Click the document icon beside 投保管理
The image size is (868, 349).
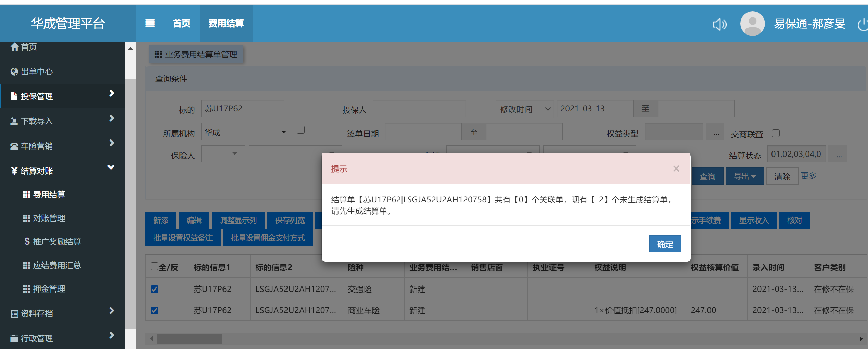[x=14, y=96]
